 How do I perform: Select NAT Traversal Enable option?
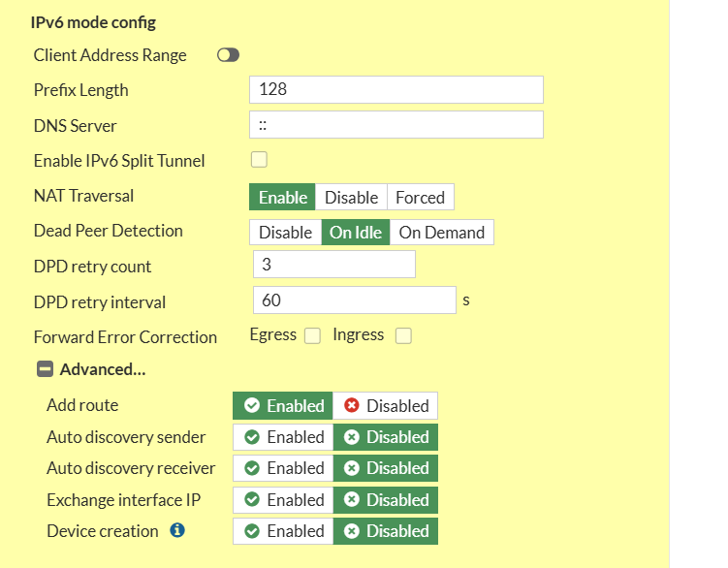pyautogui.click(x=283, y=197)
